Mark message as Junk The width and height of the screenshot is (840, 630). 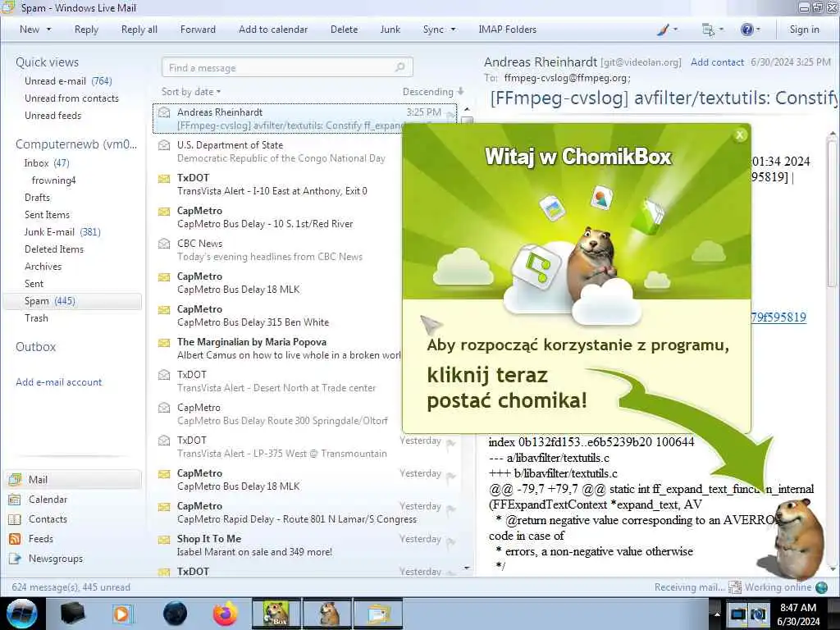pos(390,30)
